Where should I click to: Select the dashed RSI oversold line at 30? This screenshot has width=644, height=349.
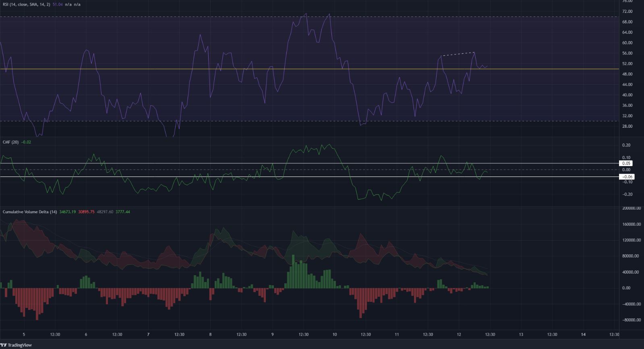(242, 121)
